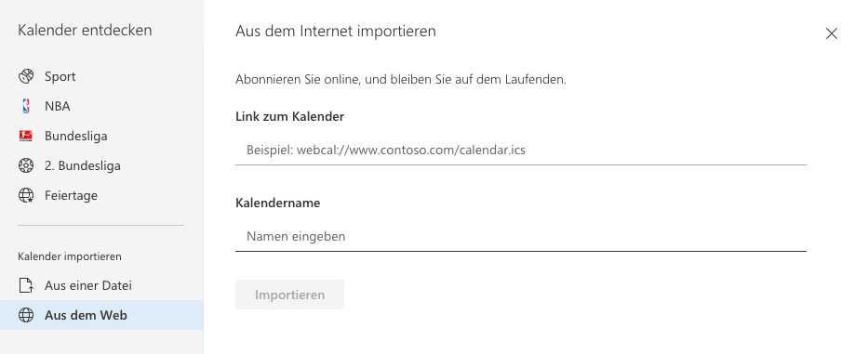This screenshot has width=868, height=354.
Task: Click the Kalendername field label
Action: coord(278,203)
